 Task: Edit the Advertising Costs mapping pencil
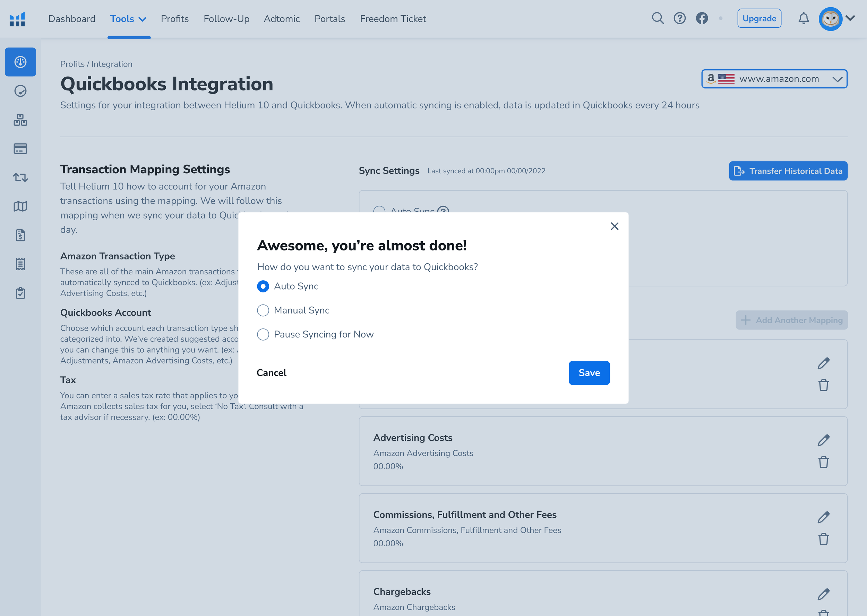823,440
